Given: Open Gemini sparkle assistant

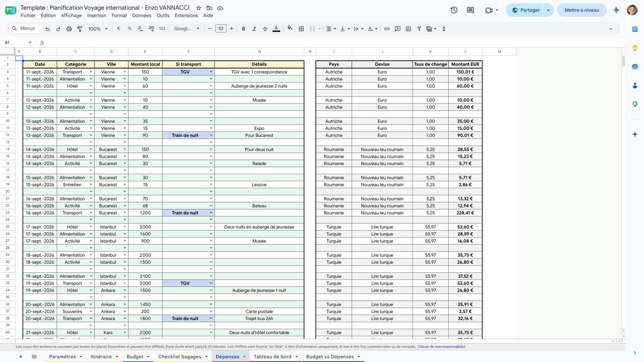Looking at the screenshot, I should [x=617, y=10].
